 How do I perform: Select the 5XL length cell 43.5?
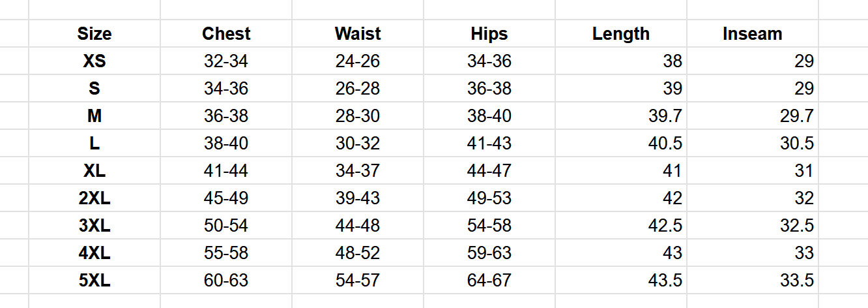click(x=664, y=281)
